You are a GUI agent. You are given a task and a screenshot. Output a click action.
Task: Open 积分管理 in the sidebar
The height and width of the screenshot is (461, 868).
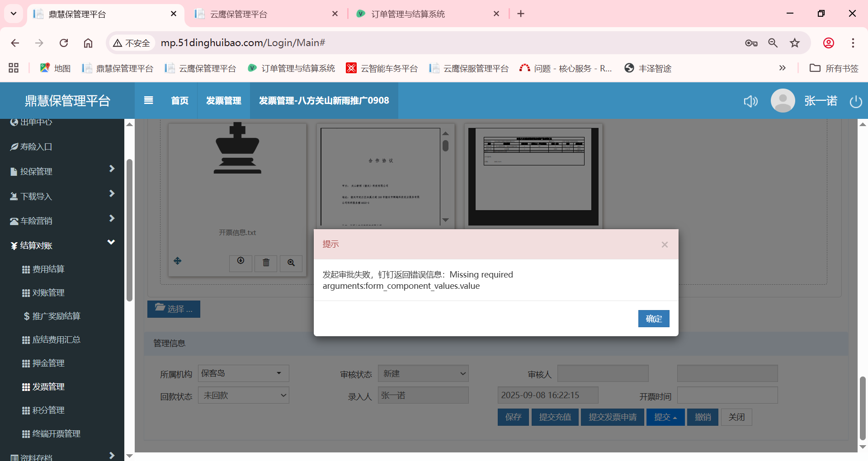pos(48,410)
